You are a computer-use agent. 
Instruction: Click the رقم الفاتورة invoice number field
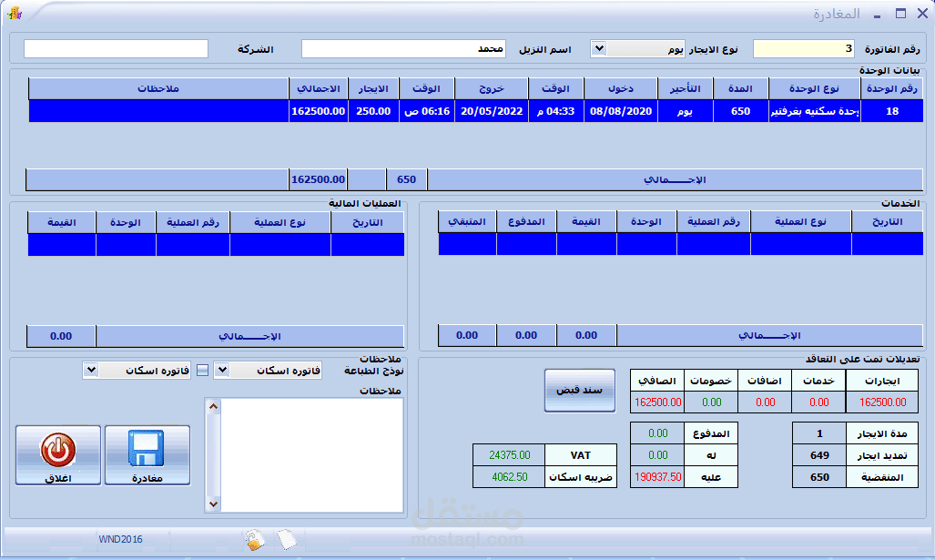point(804,49)
